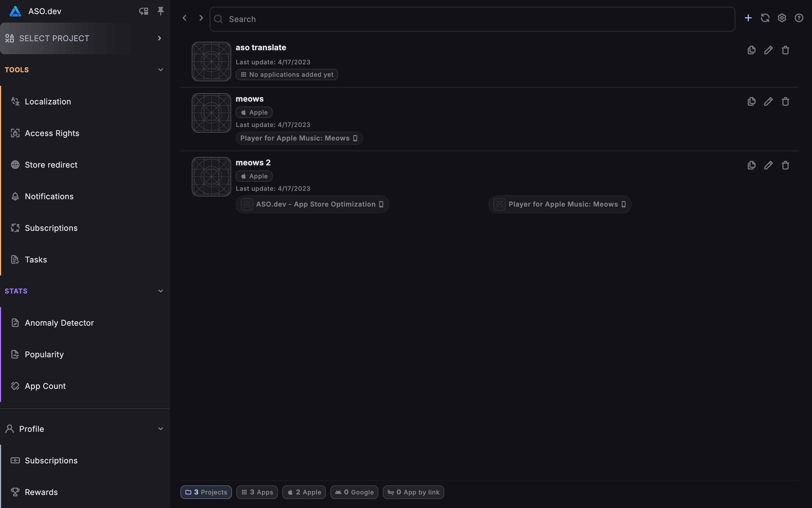This screenshot has width=812, height=508.
Task: Collapse the Profile section
Action: click(x=161, y=429)
